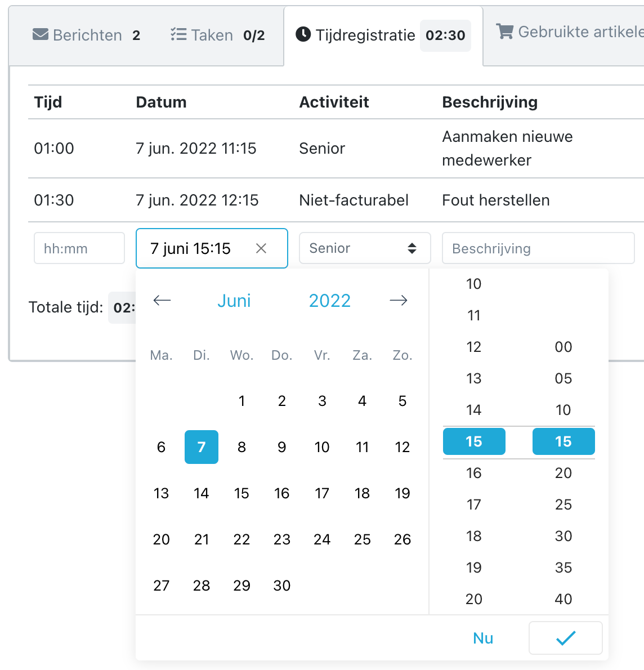The height and width of the screenshot is (670, 644).
Task: Select minute 30 in time picker
Action: coord(563,536)
